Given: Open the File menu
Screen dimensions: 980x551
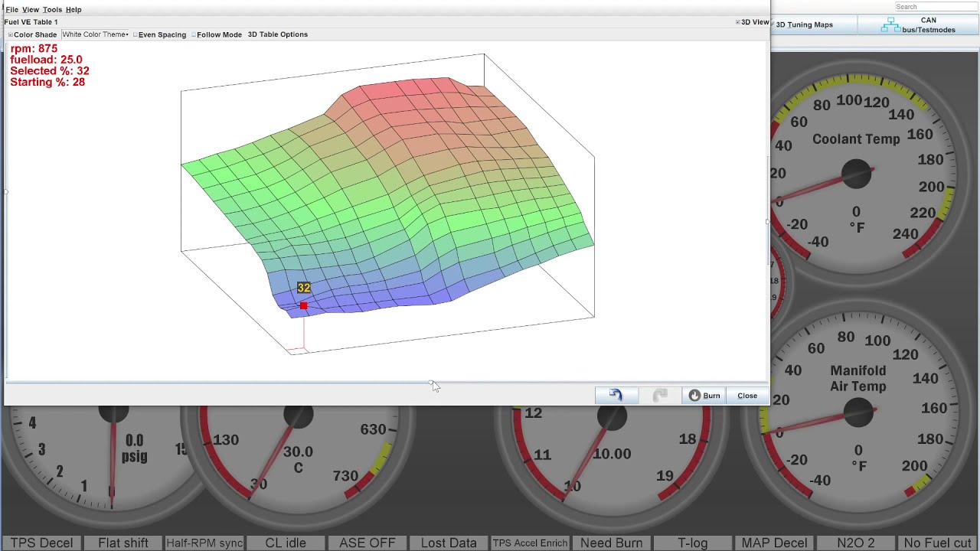Looking at the screenshot, I should [12, 9].
